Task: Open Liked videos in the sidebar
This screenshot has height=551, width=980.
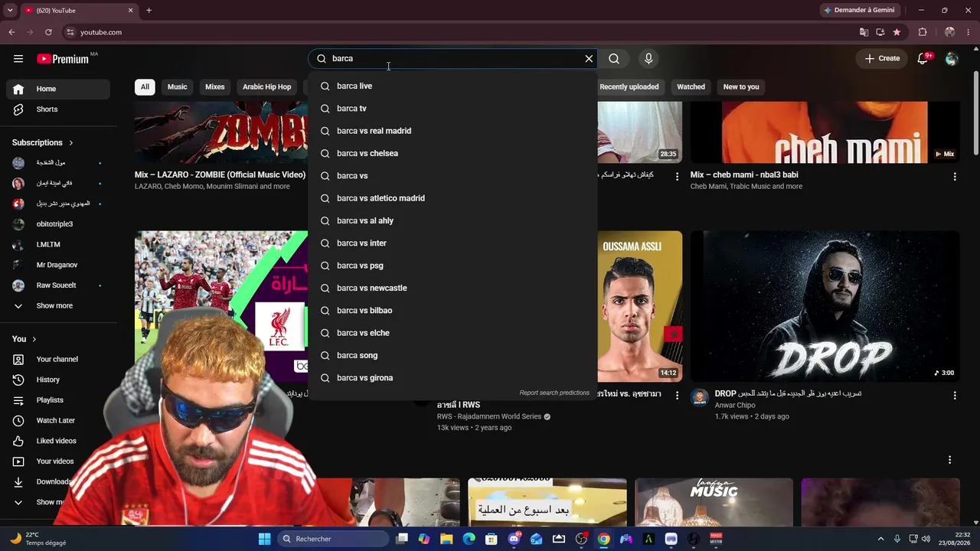Action: coord(58,441)
